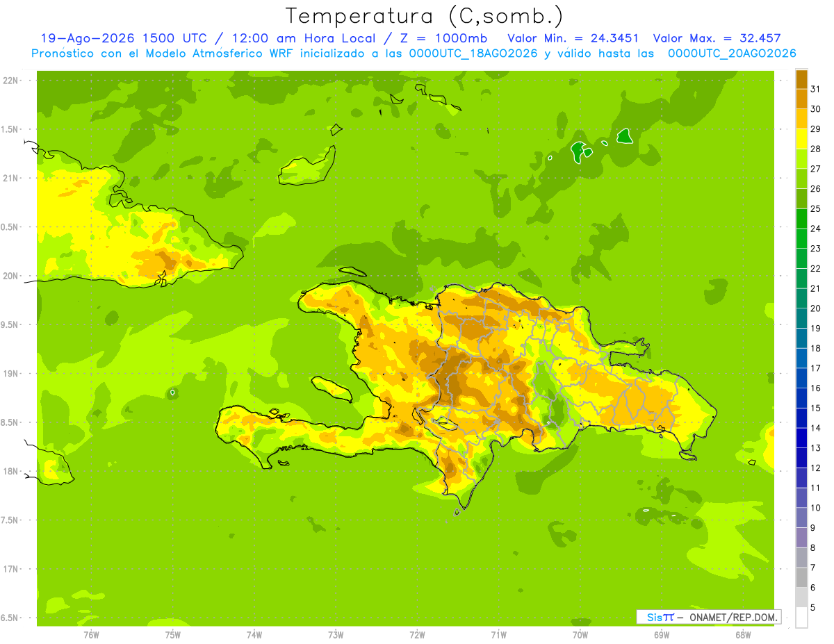Pick the yellow swatch between 28 and 29
The height and width of the screenshot is (644, 834).
(801, 139)
